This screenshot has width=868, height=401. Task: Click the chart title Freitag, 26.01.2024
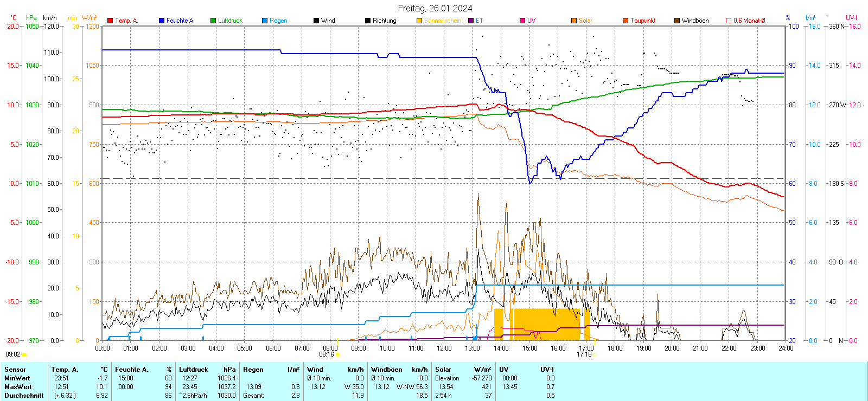pos(435,8)
